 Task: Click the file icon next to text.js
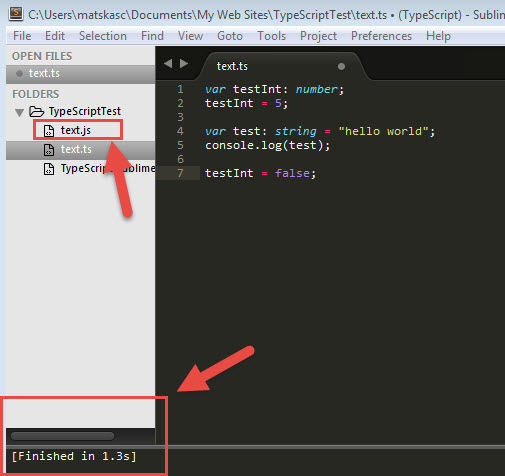click(x=49, y=131)
